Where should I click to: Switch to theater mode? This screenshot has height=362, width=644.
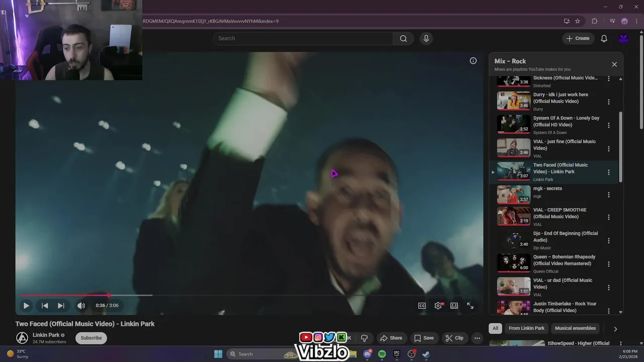coord(454,305)
